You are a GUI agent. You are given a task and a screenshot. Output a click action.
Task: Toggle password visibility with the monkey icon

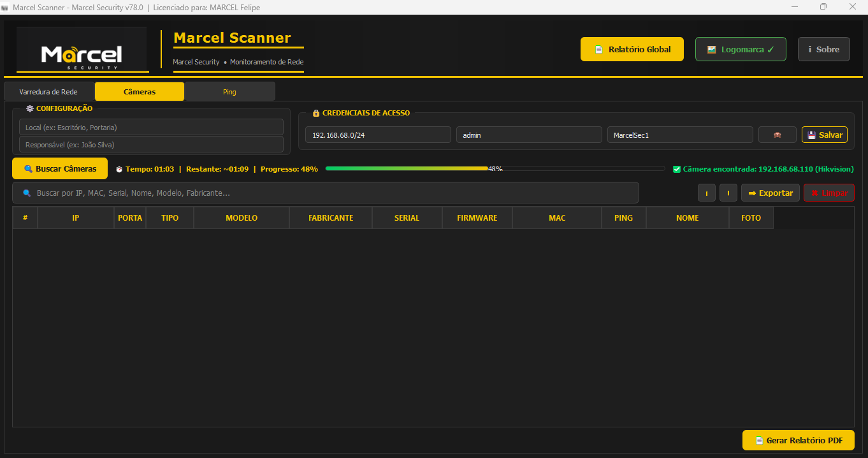click(777, 135)
